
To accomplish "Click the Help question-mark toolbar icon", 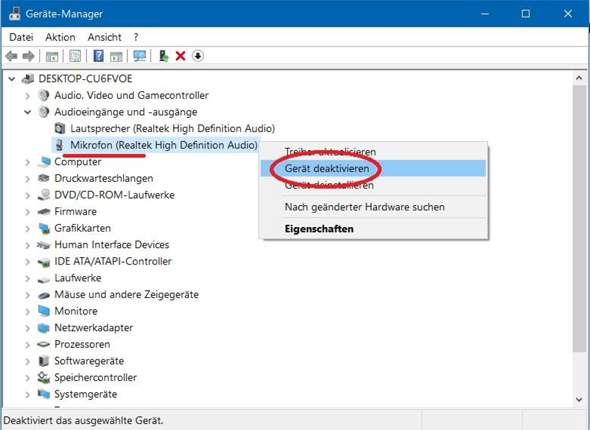I will pos(98,56).
